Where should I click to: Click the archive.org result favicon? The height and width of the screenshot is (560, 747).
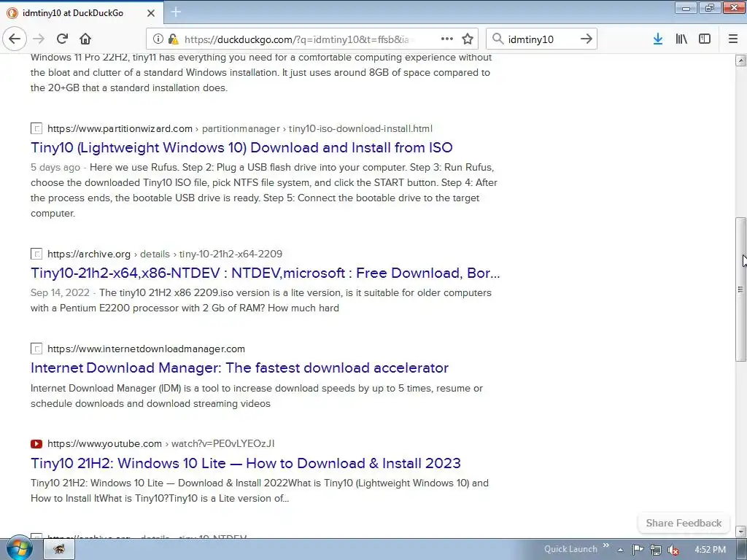coord(36,254)
